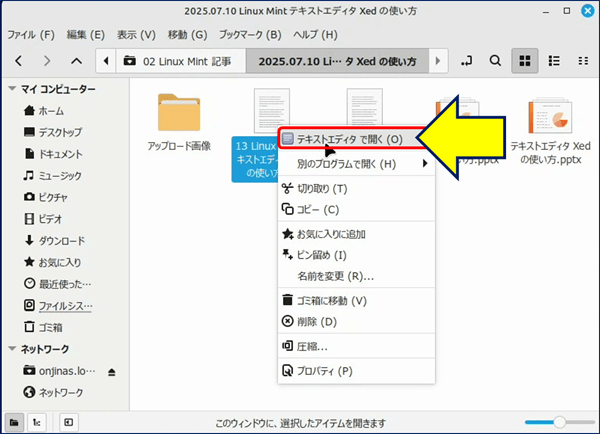The width and height of the screenshot is (600, 434).
Task: Go forward with the right arrow button
Action: [x=47, y=61]
